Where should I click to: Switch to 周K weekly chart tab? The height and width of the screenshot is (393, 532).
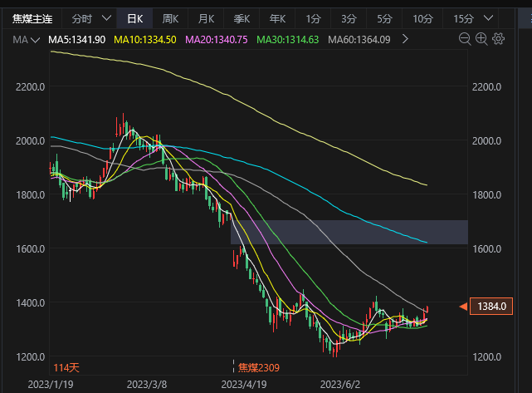coord(170,18)
